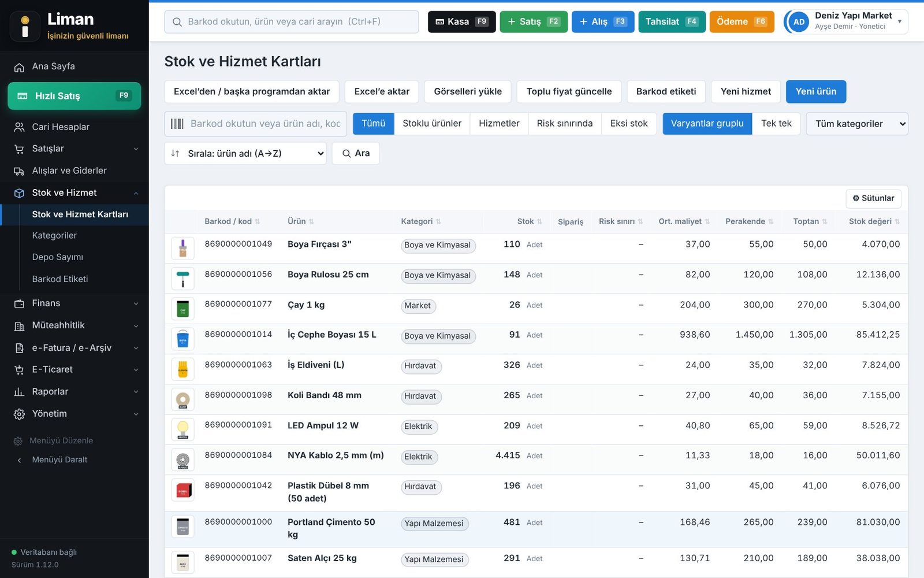This screenshot has width=924, height=578.
Task: Filter products at Risk sınırında
Action: (565, 124)
